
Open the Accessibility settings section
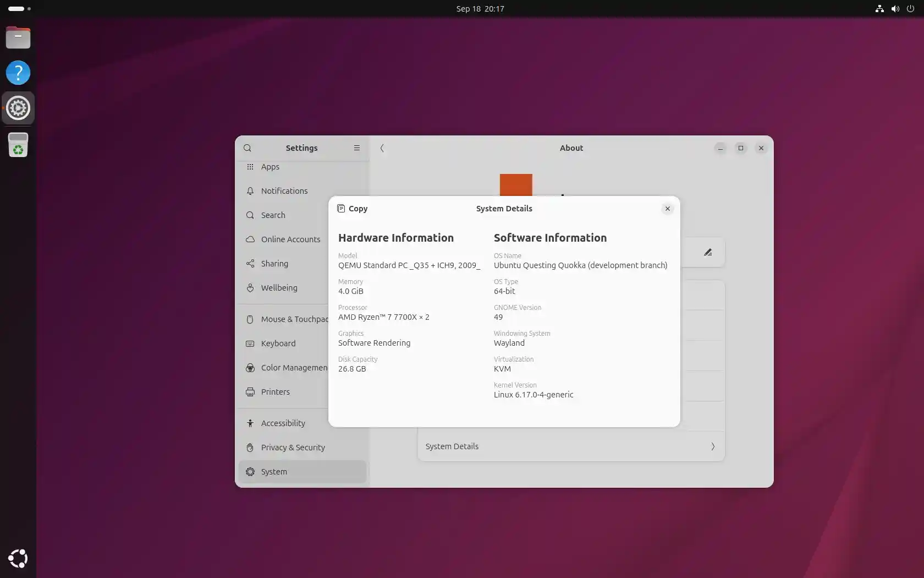[x=283, y=423]
